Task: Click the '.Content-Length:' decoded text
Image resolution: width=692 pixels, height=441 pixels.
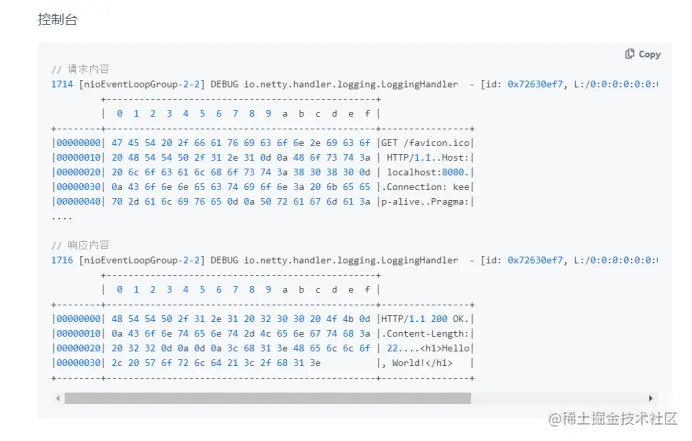Action: coord(425,333)
